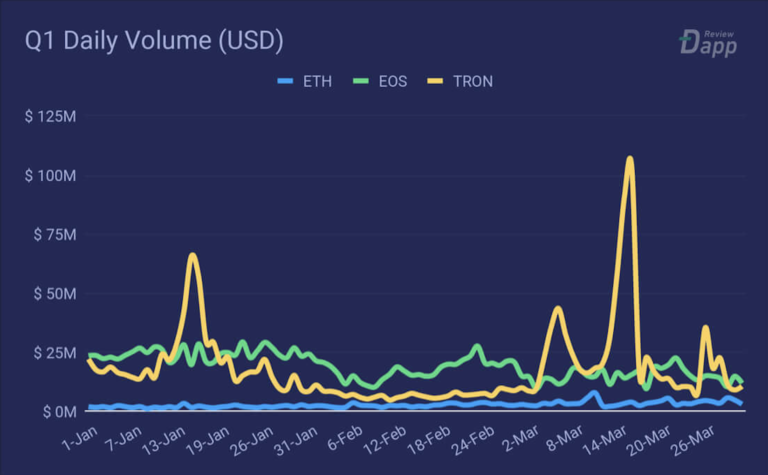
Task: Click the Dapp Review logo
Action: tap(708, 42)
